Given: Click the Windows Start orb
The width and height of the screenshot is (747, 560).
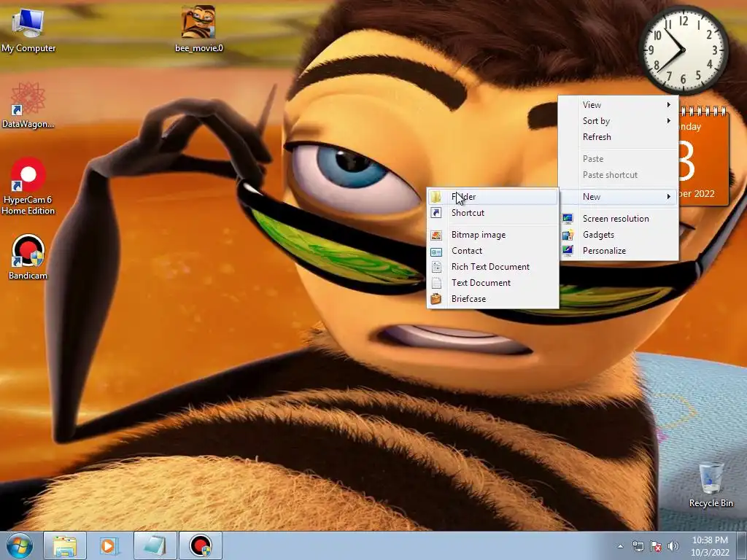Looking at the screenshot, I should (x=20, y=545).
